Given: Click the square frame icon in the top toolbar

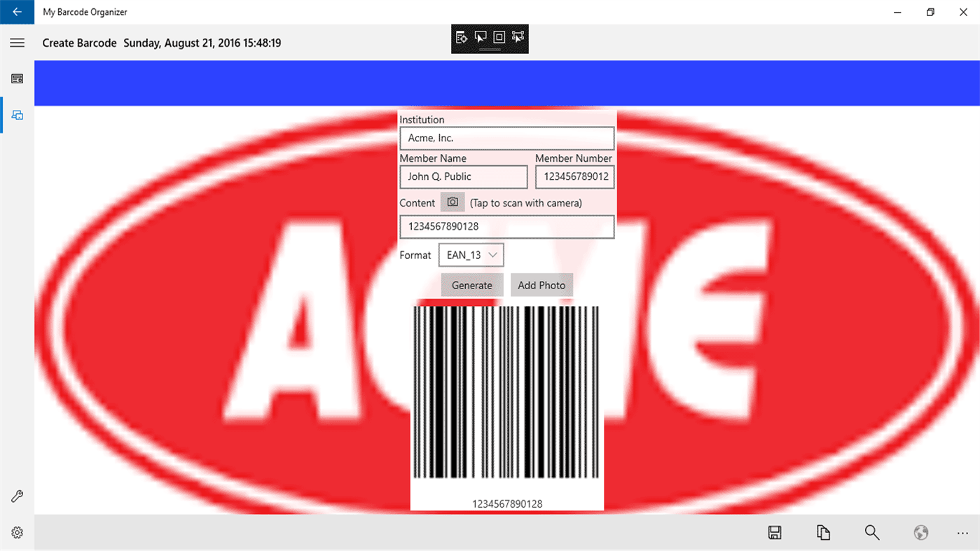Looking at the screenshot, I should pos(499,39).
